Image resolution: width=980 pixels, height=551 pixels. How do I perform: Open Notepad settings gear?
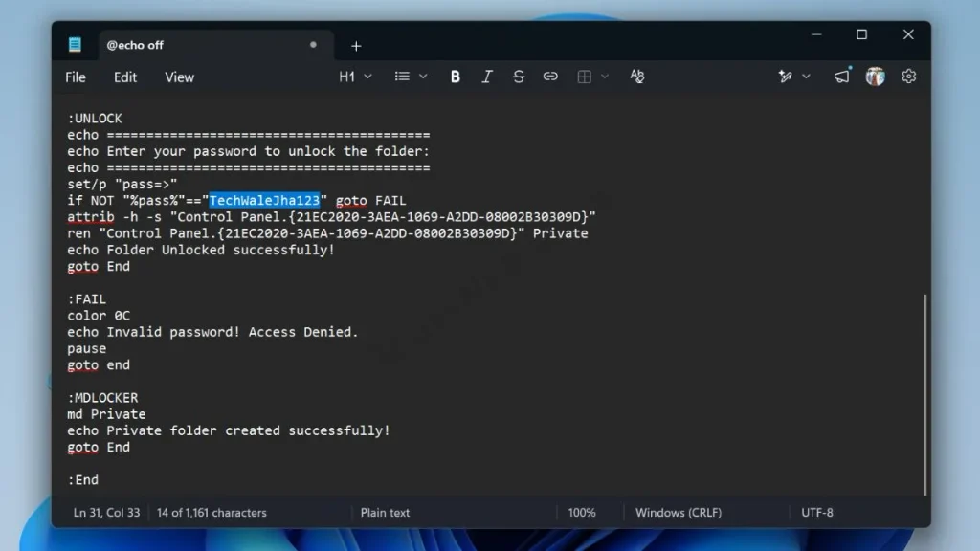click(909, 77)
